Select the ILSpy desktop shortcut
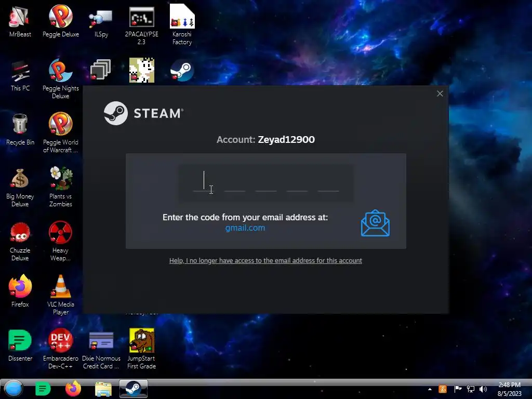The width and height of the screenshot is (532, 399). [101, 22]
